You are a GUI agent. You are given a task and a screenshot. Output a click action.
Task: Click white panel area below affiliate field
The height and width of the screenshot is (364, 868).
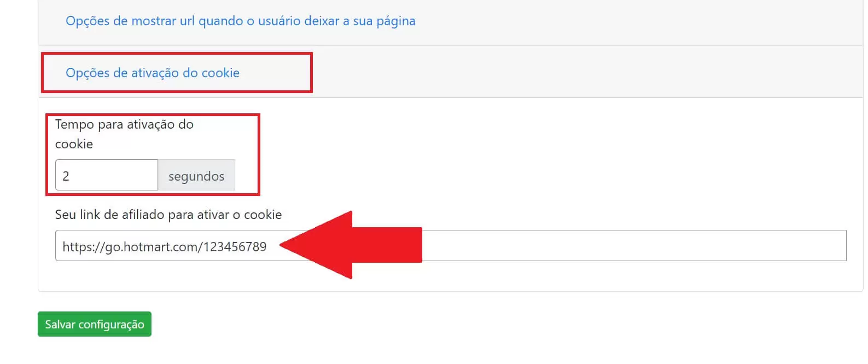tap(451, 276)
